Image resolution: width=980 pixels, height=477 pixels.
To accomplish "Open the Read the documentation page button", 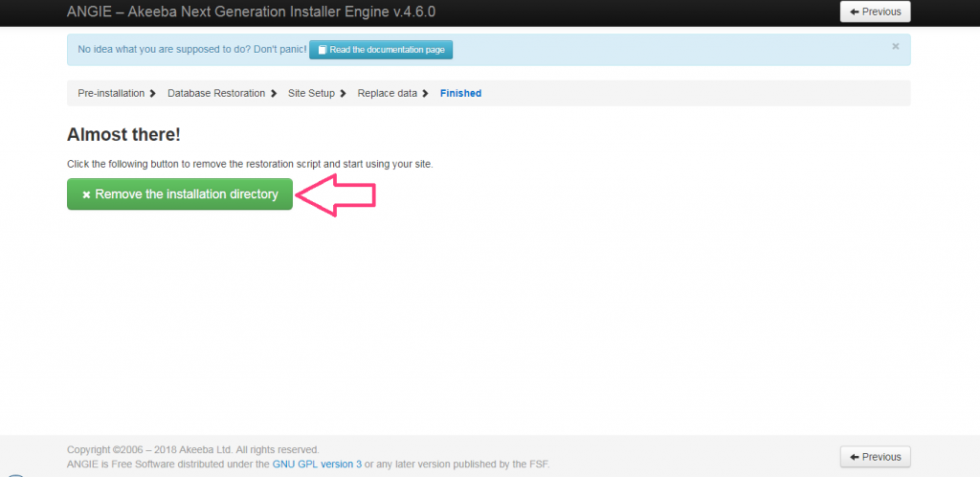I will click(x=381, y=50).
